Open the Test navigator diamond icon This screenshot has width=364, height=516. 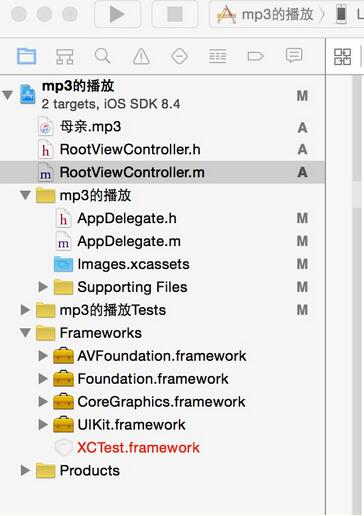[179, 56]
